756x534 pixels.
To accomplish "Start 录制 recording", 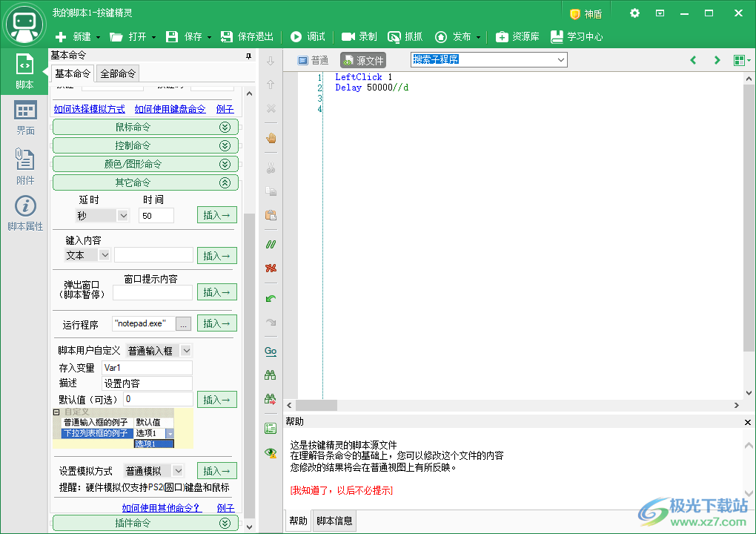I will pos(359,36).
